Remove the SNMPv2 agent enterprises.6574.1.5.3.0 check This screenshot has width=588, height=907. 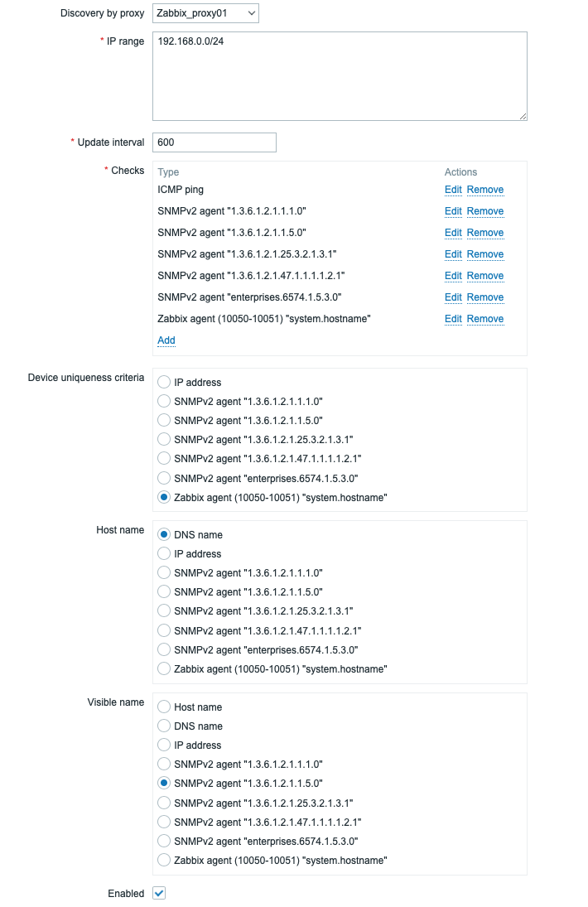point(485,297)
